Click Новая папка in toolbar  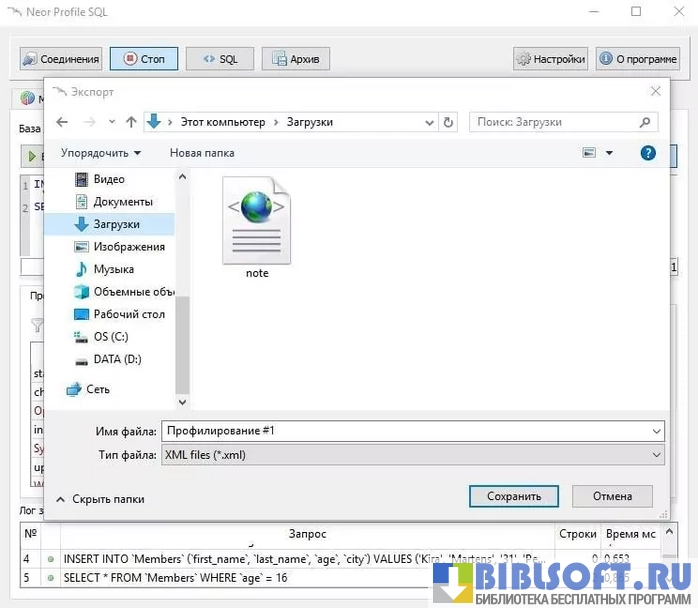tap(202, 153)
